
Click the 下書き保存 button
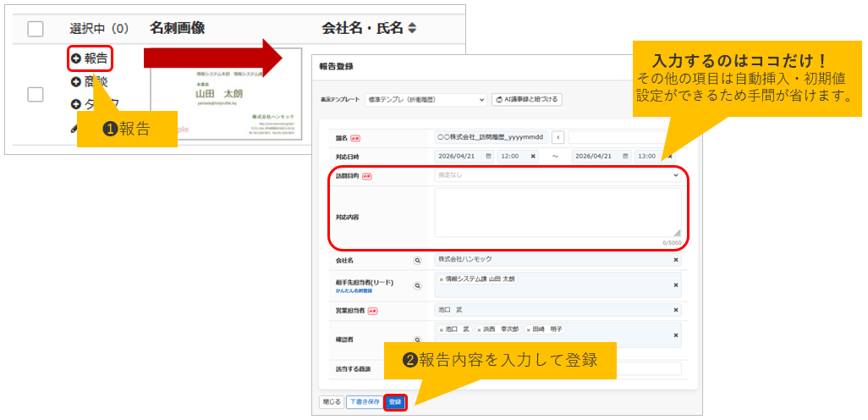[x=364, y=402]
